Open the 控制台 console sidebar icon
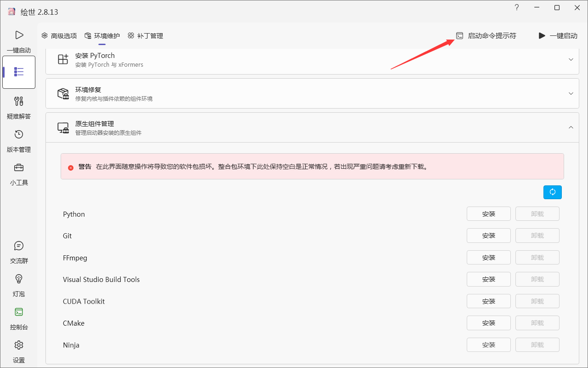This screenshot has width=588, height=368. click(19, 312)
